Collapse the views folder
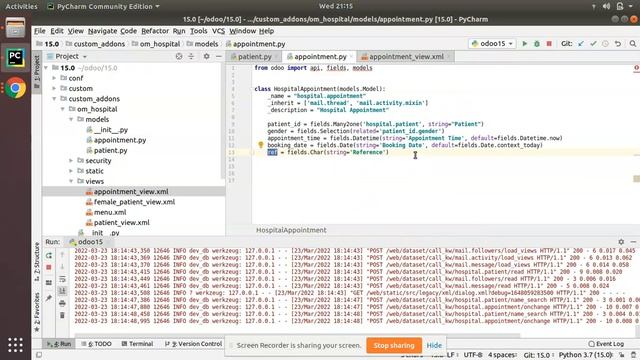The image size is (640, 360). (x=71, y=181)
